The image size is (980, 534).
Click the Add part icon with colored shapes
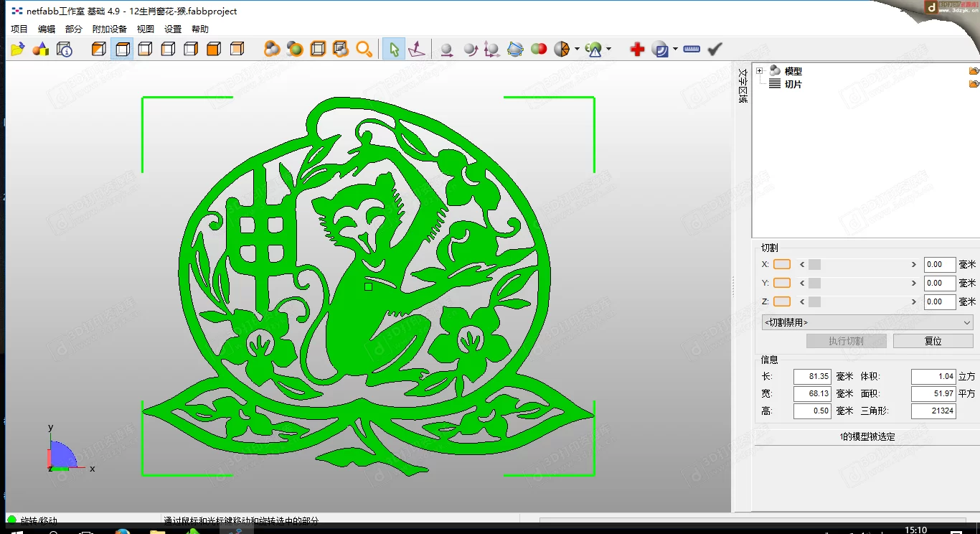click(x=41, y=49)
